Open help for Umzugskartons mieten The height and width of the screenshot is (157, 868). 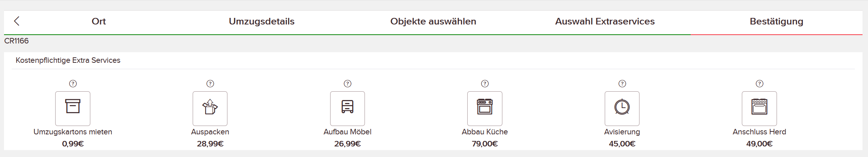[x=73, y=84]
